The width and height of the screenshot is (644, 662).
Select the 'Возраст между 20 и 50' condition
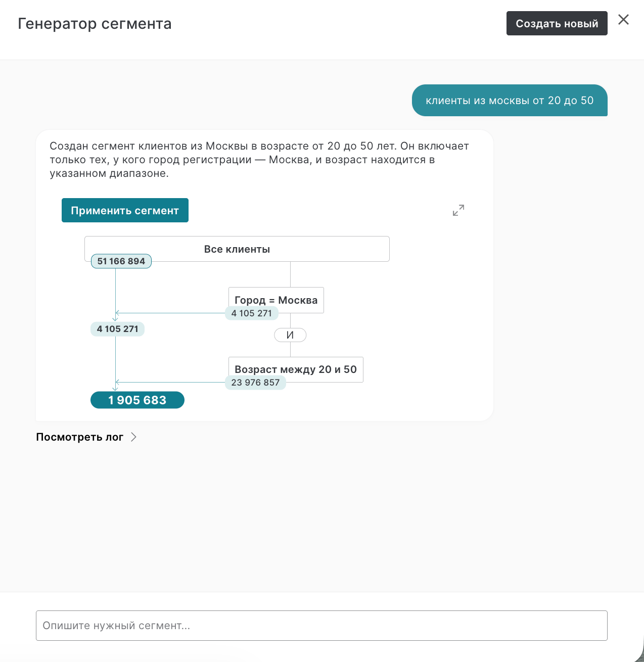296,369
